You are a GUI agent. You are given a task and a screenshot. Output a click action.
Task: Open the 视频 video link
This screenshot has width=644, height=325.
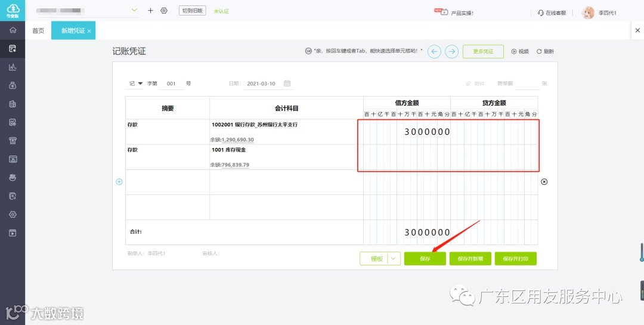coord(520,51)
